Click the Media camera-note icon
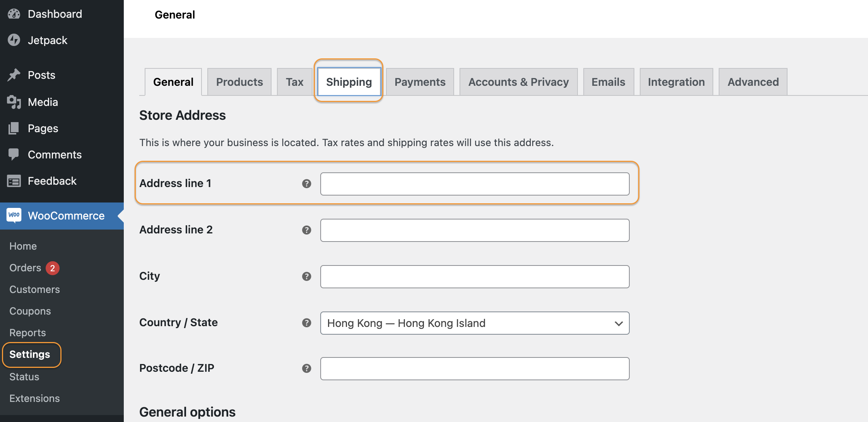This screenshot has width=868, height=422. click(14, 102)
